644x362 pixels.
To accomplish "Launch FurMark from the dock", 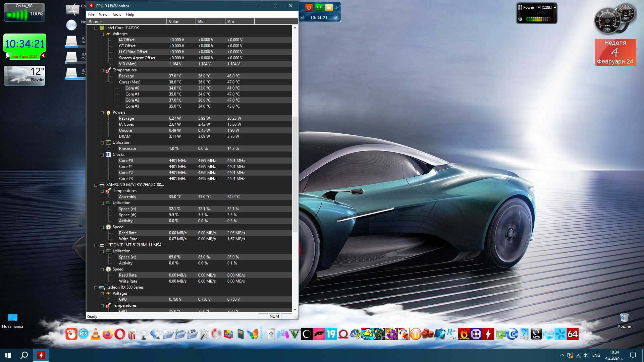I will (464, 334).
